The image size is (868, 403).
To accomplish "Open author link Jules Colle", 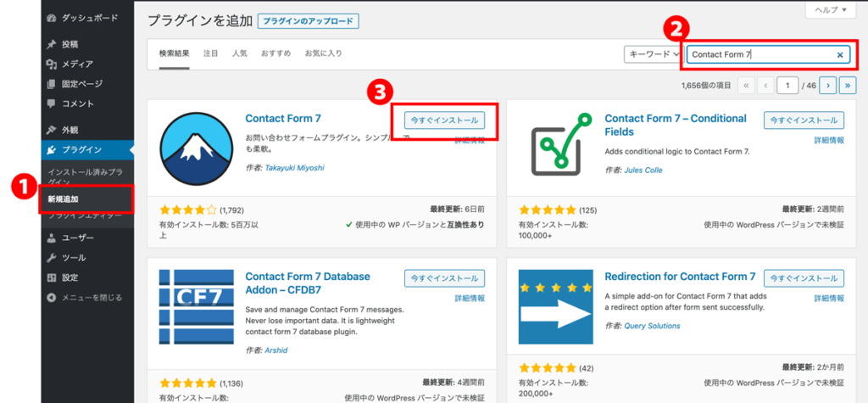I will pyautogui.click(x=643, y=171).
